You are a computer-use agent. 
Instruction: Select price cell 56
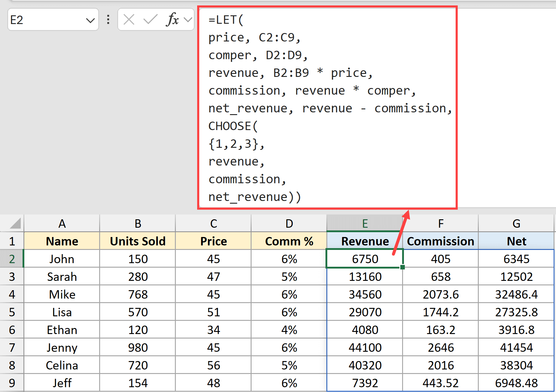pos(213,365)
